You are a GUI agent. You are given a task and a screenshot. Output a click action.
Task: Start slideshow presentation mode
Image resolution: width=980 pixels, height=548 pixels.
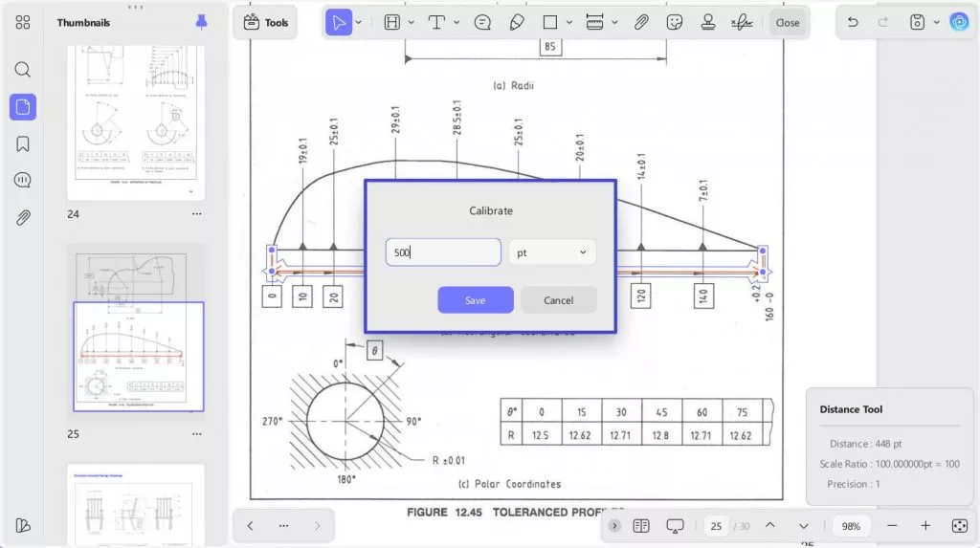click(675, 525)
